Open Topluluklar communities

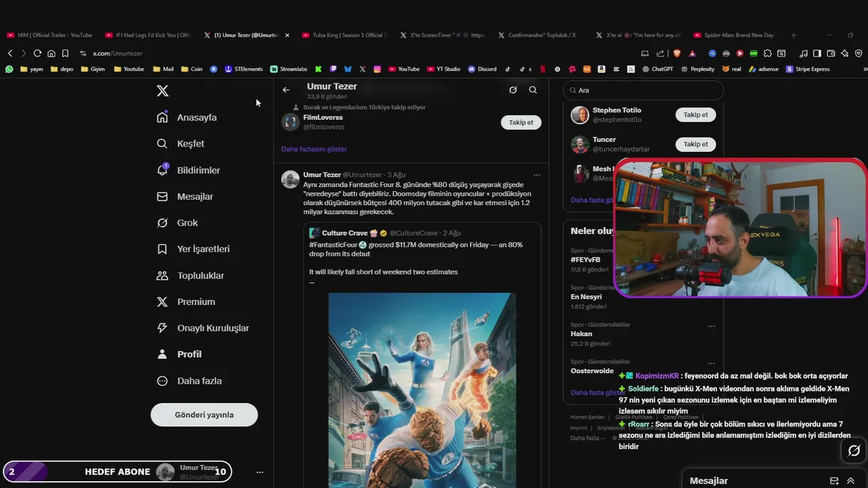coord(190,275)
